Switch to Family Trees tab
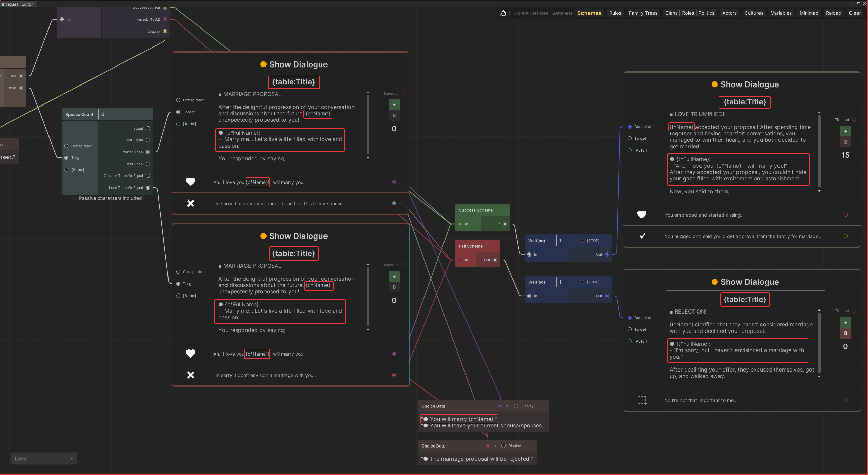This screenshot has width=868, height=475. click(643, 13)
